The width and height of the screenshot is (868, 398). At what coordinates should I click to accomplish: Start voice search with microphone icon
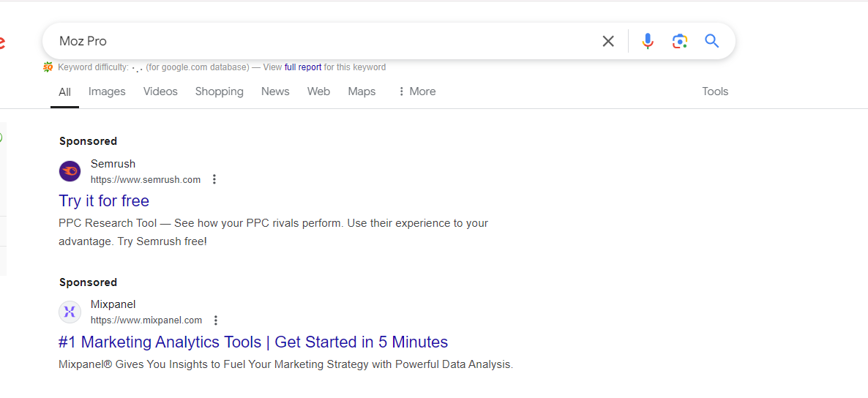(x=648, y=41)
